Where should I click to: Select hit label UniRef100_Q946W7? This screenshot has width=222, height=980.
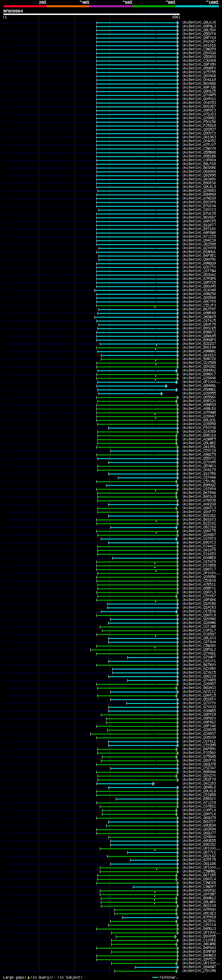coord(199,967)
